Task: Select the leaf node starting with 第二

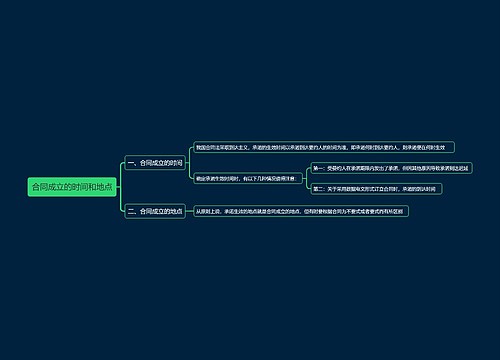Action: click(376, 189)
